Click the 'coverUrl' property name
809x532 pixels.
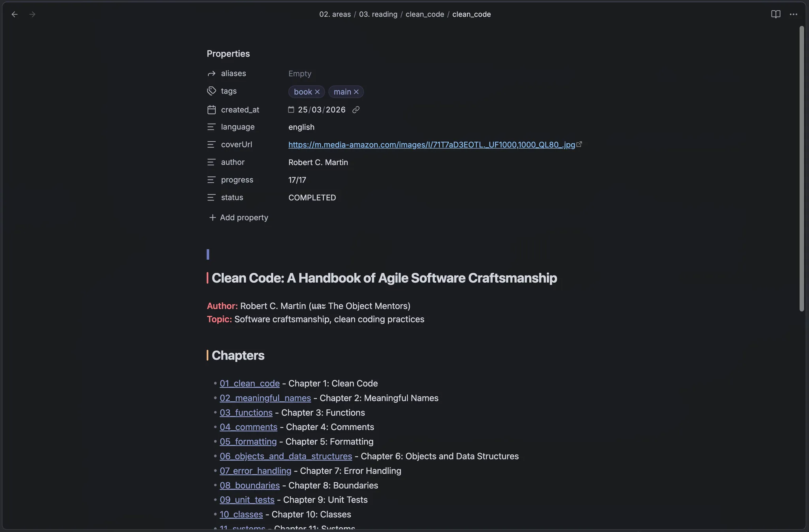pyautogui.click(x=237, y=145)
